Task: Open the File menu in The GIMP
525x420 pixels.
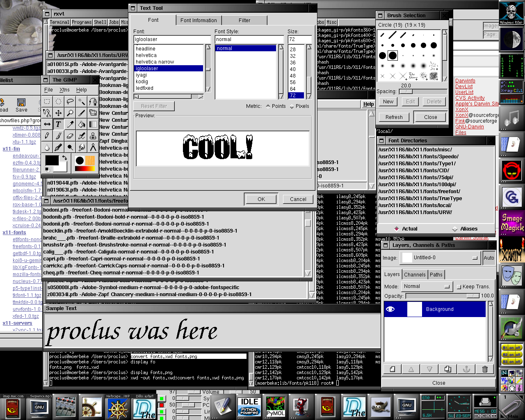Action: pyautogui.click(x=48, y=90)
